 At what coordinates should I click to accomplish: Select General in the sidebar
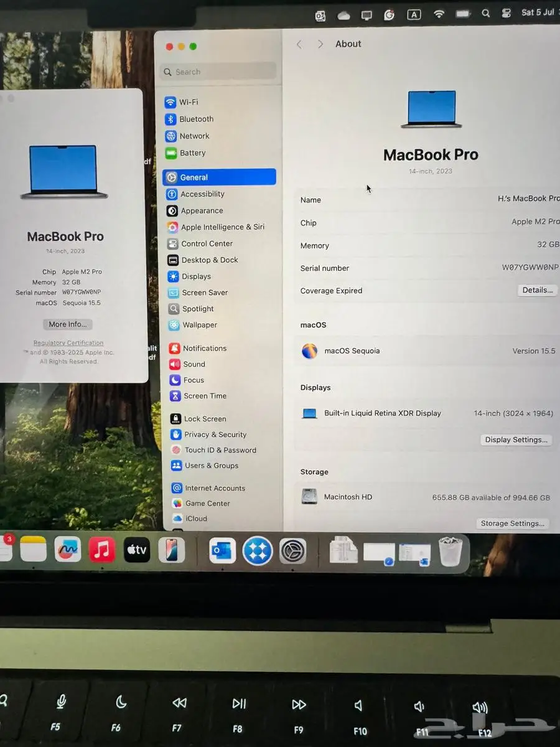pyautogui.click(x=219, y=177)
